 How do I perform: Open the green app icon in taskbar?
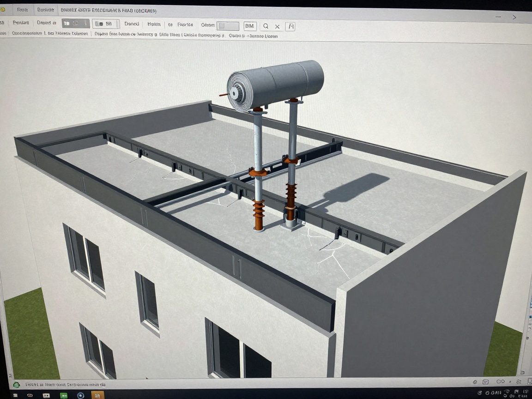64,395
